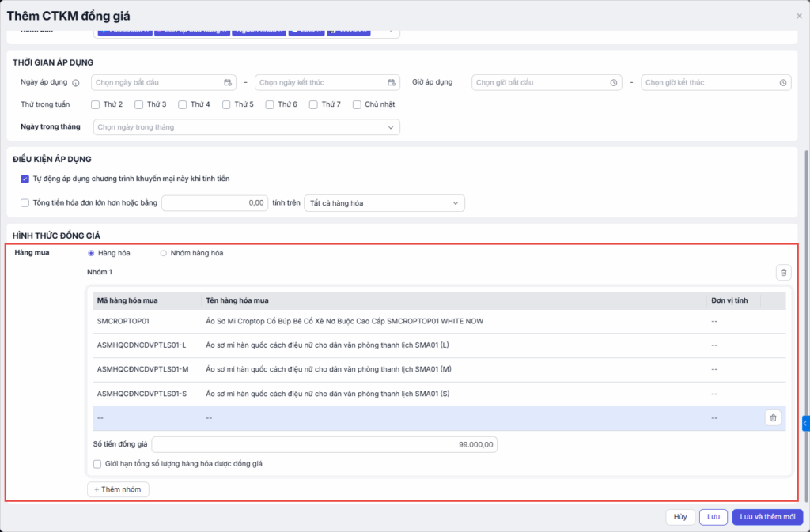Click clock icon in start time field
The width and height of the screenshot is (810, 532).
[613, 83]
